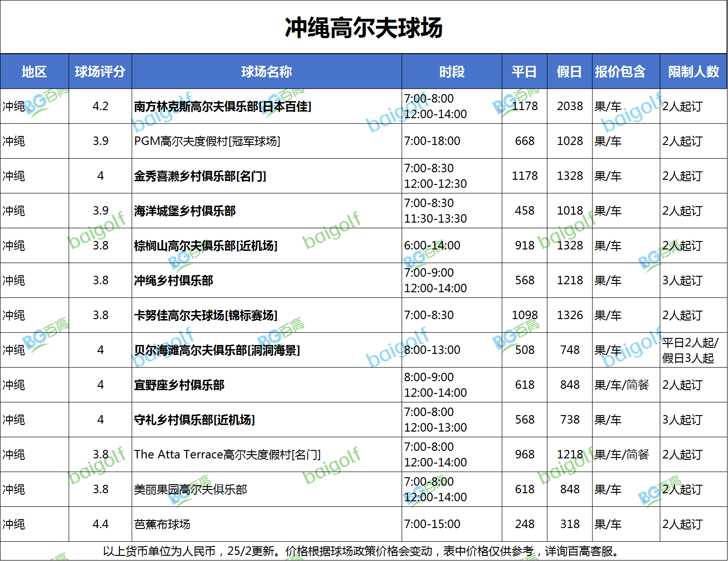The image size is (728, 561).
Task: Select the 地区 header cell
Action: coord(34,72)
